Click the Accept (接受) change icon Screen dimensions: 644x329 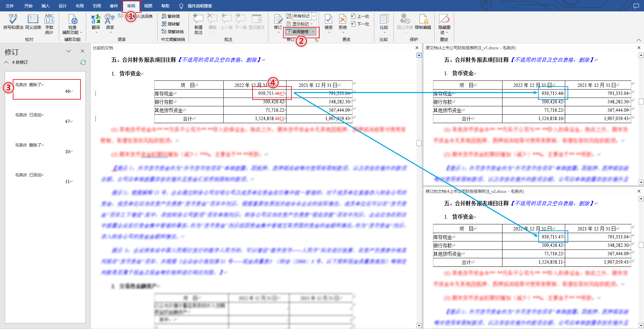329,21
